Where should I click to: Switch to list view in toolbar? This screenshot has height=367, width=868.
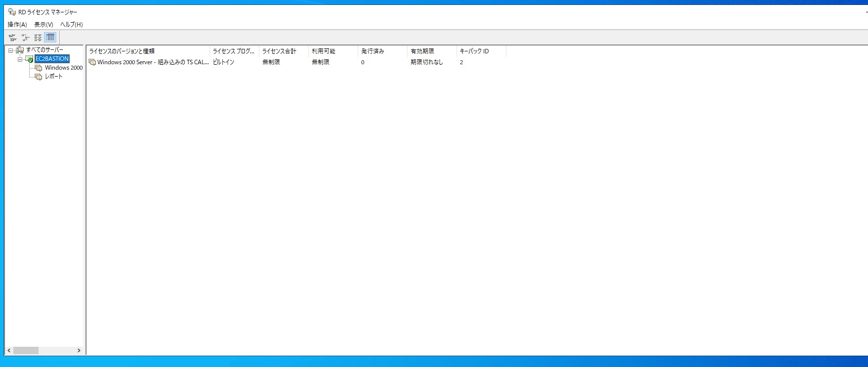(38, 38)
